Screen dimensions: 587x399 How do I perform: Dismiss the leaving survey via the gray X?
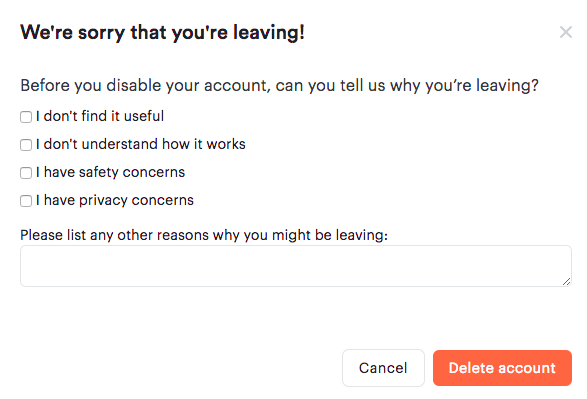click(566, 32)
